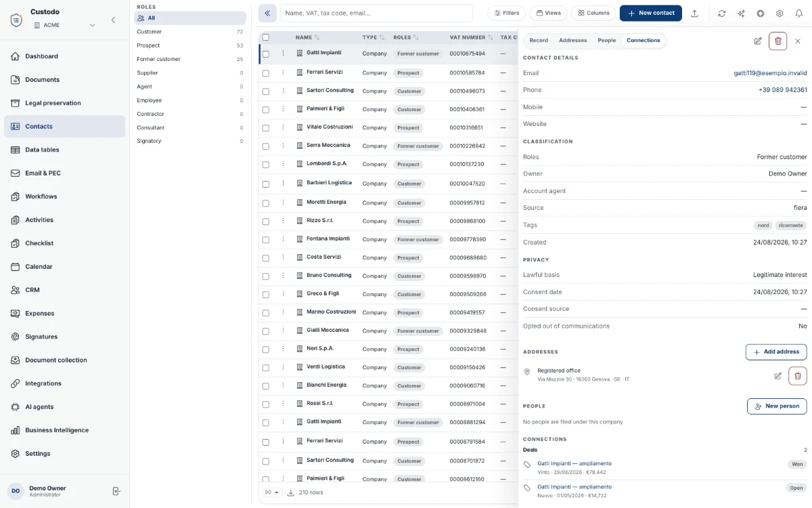Open CRM section
Screen dimensions: 812x508
(65, 290)
